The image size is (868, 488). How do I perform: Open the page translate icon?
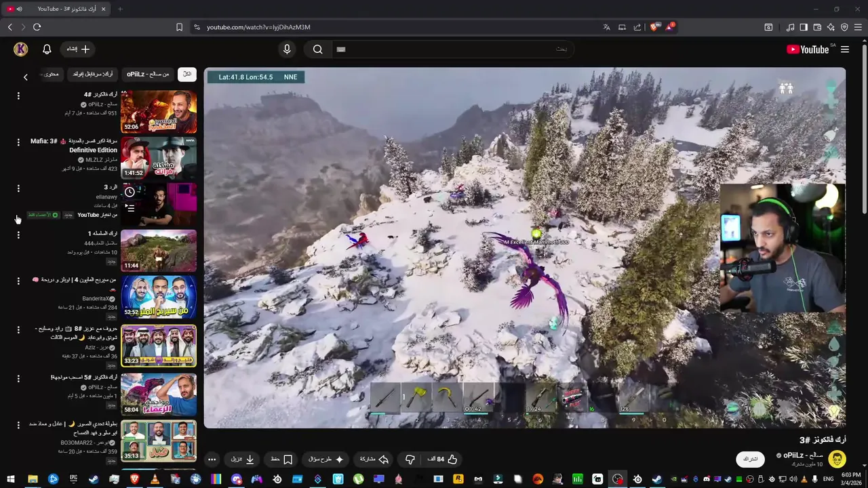click(606, 27)
